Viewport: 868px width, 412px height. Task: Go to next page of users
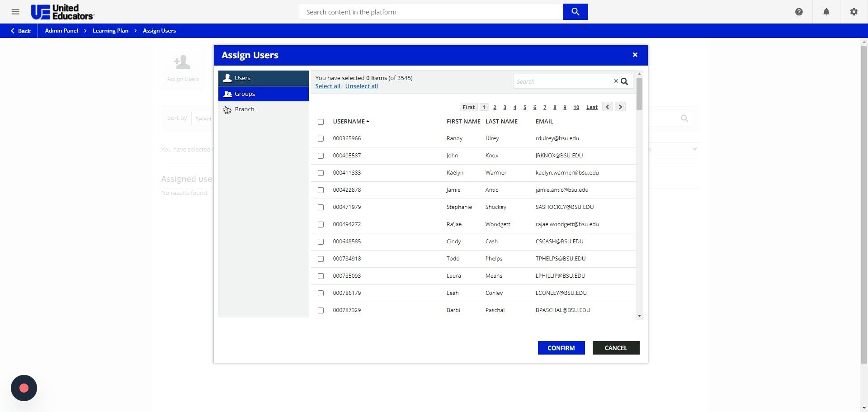(620, 107)
